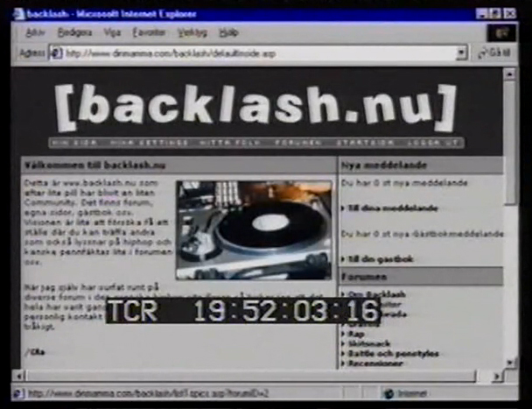Screen dimensions: 532x409
Task: Click the 'Välkommen till backlash.nu' heading
Action: 95,166
